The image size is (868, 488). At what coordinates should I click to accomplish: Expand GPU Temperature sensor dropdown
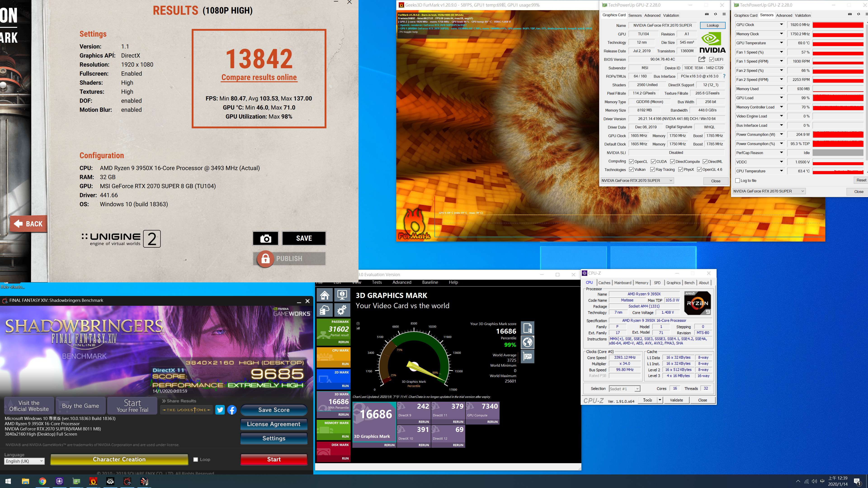(x=781, y=43)
